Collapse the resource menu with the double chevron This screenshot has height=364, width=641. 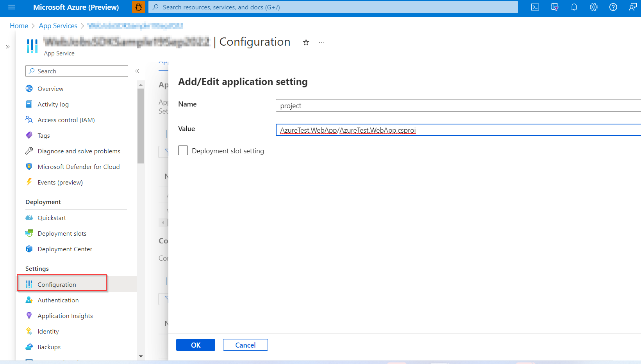(x=137, y=71)
